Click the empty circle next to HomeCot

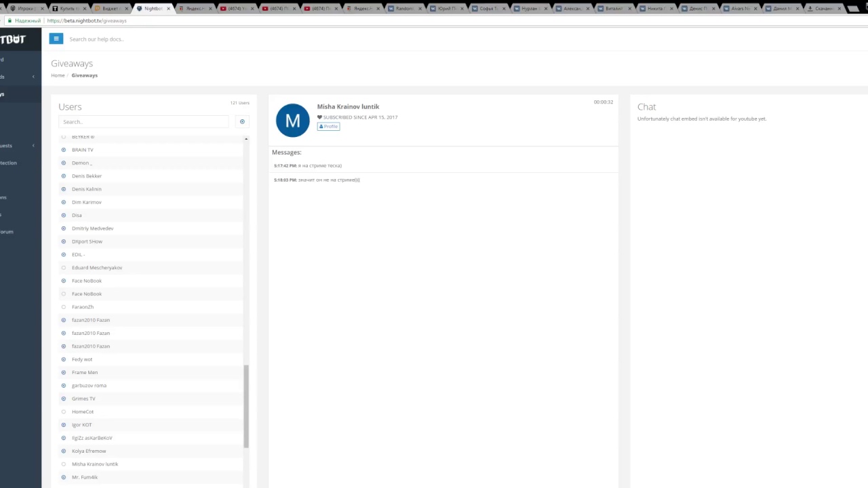pyautogui.click(x=64, y=411)
